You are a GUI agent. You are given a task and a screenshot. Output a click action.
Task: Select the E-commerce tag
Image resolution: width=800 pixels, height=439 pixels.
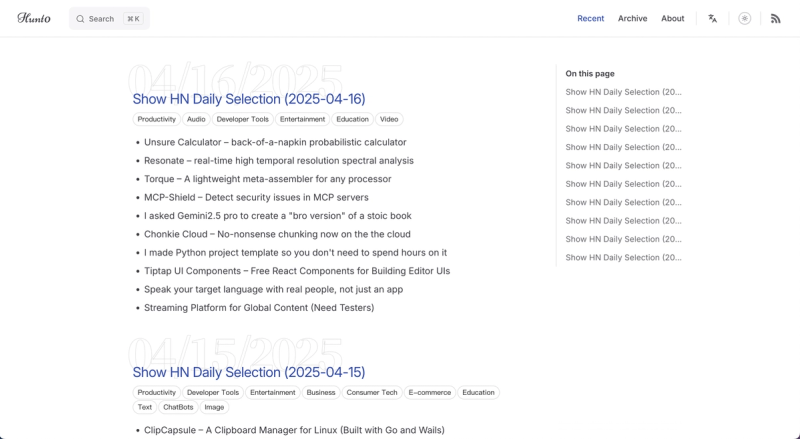click(430, 393)
